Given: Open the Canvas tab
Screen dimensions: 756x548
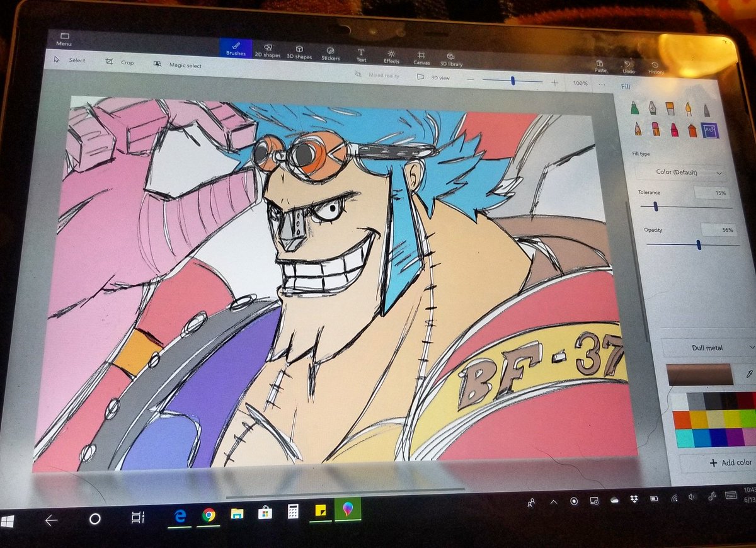Looking at the screenshot, I should tap(421, 59).
